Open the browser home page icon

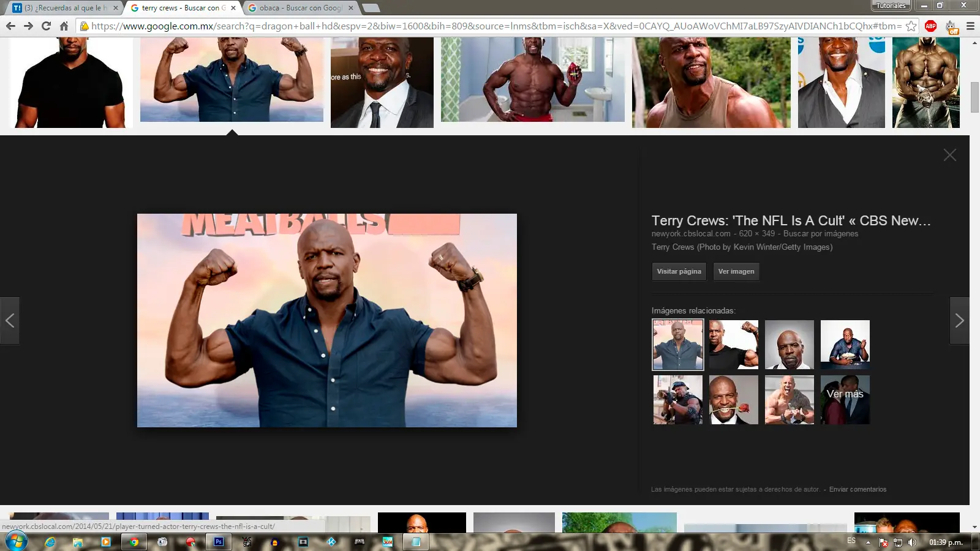pos(64,26)
